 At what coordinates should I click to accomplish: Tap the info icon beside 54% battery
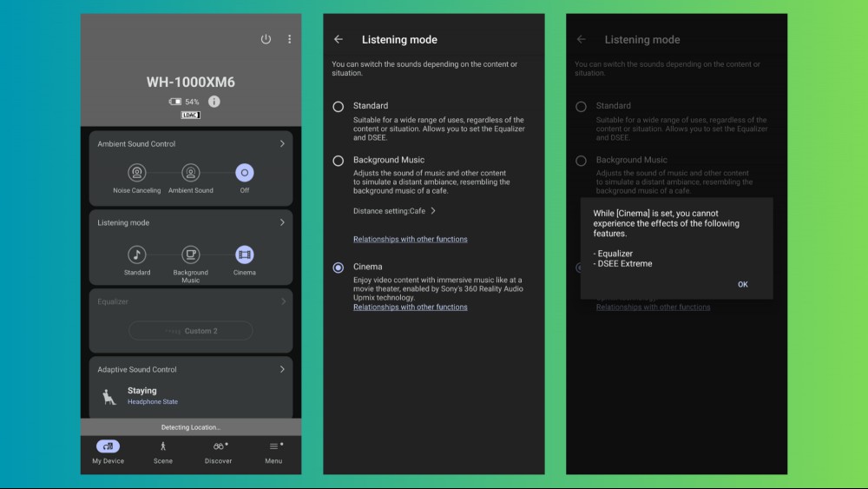[x=214, y=102]
